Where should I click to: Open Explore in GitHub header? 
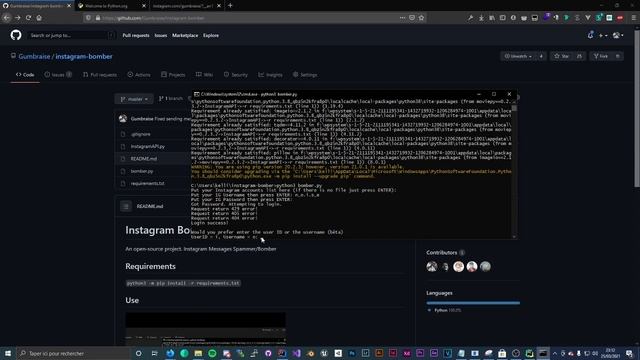point(211,36)
